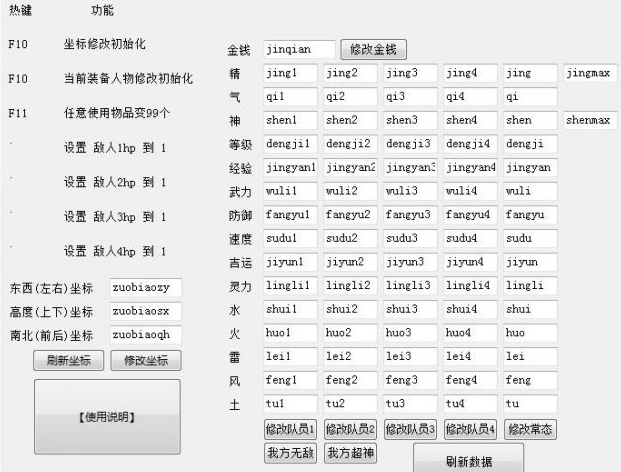Click the 修改队员1 button
Viewport: 621px width, 472px height.
click(x=290, y=429)
